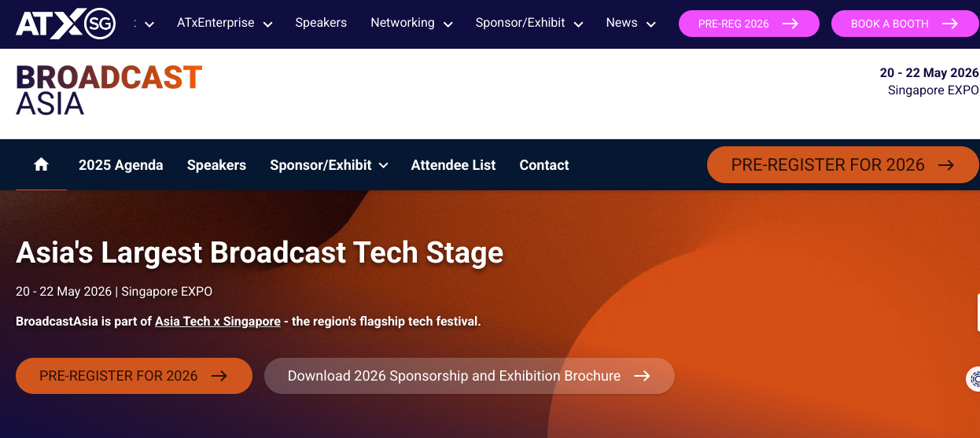
Task: Open the Contact page
Action: tap(544, 165)
